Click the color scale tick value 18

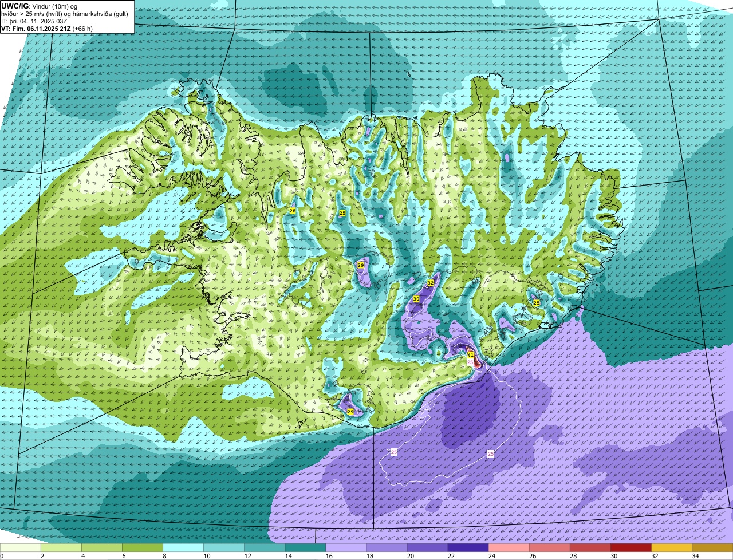tap(369, 556)
